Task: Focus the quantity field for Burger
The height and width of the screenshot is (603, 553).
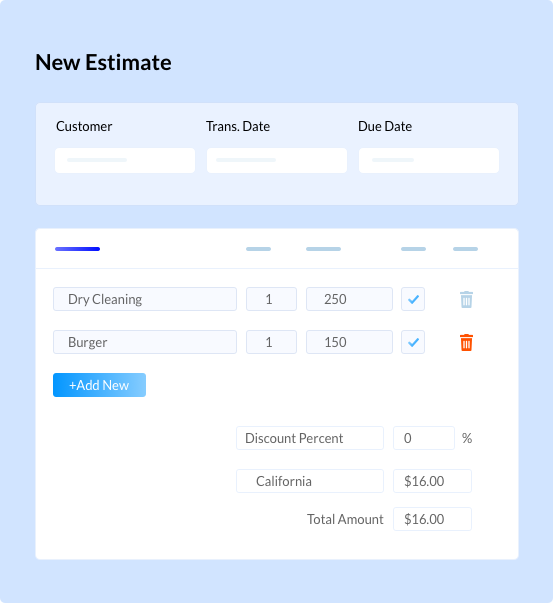Action: point(272,342)
